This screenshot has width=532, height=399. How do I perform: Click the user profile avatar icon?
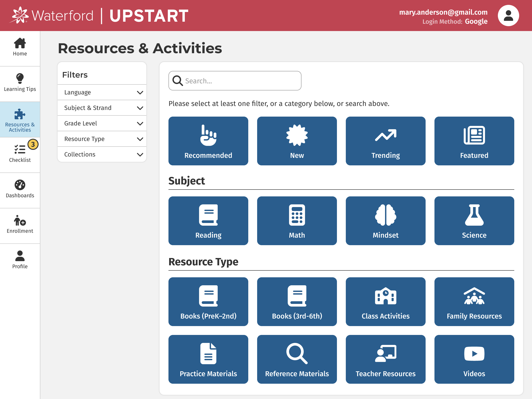[508, 16]
